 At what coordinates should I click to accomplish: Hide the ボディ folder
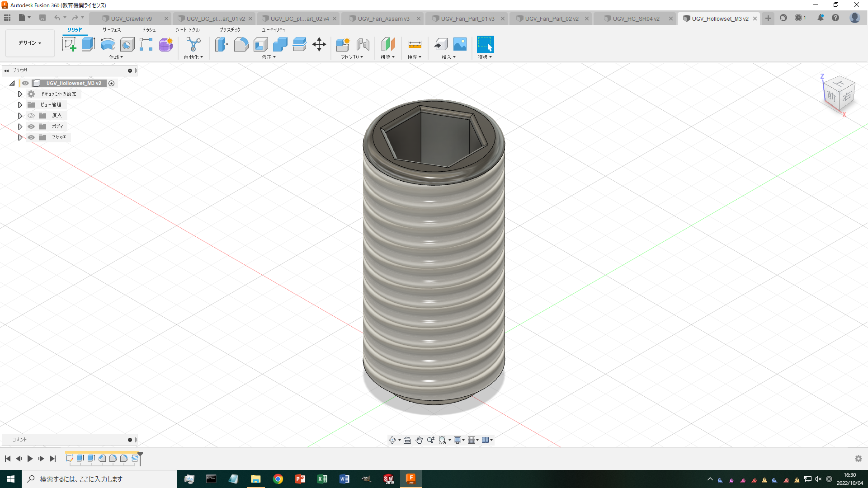coord(31,127)
